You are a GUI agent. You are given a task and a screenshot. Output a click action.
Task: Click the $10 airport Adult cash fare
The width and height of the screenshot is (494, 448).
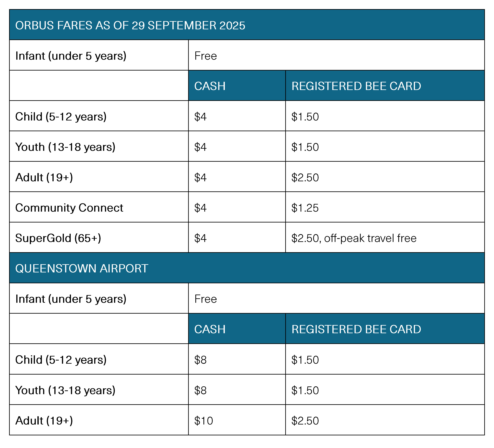(x=203, y=421)
